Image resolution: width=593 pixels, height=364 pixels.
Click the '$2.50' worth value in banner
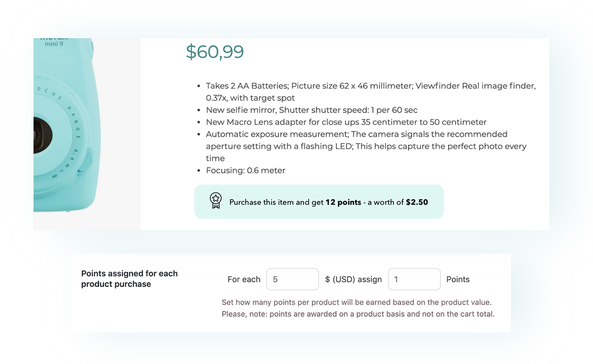tap(417, 202)
